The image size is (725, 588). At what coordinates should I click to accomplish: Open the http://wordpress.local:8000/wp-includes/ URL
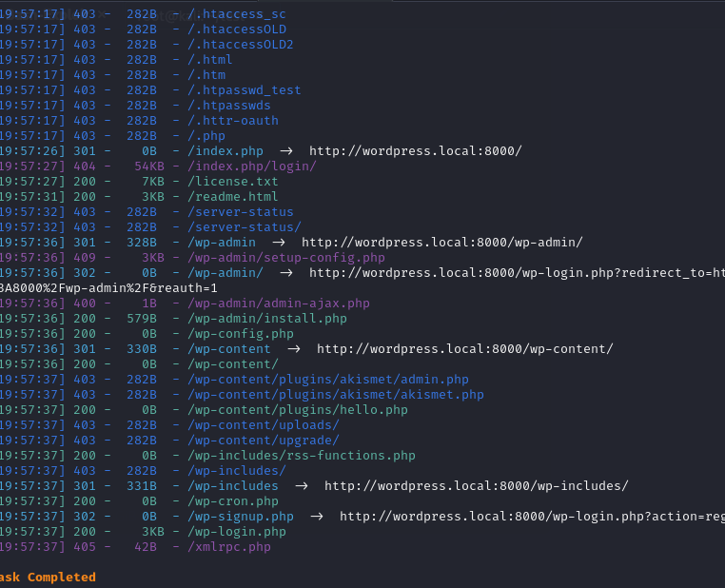pyautogui.click(x=477, y=487)
